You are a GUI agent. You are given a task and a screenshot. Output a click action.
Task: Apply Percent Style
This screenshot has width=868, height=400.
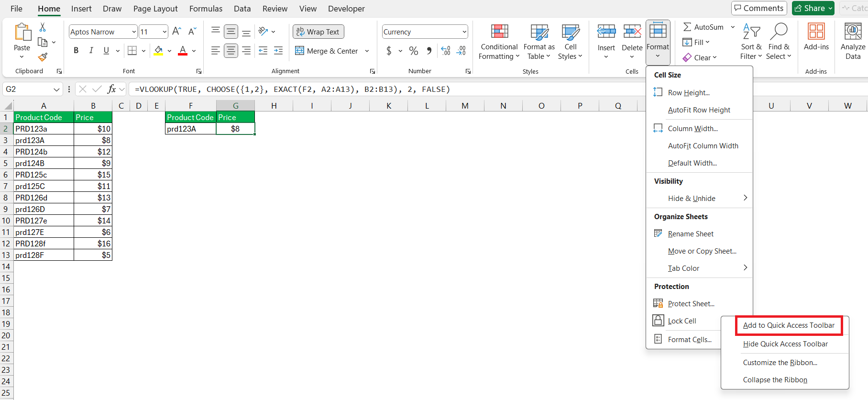414,51
